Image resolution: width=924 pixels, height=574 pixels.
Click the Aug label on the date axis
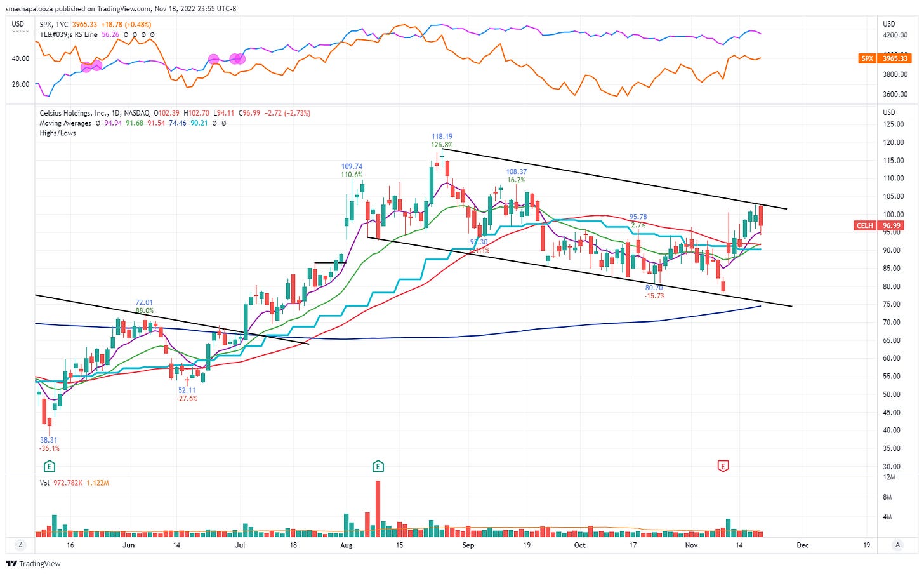(346, 545)
